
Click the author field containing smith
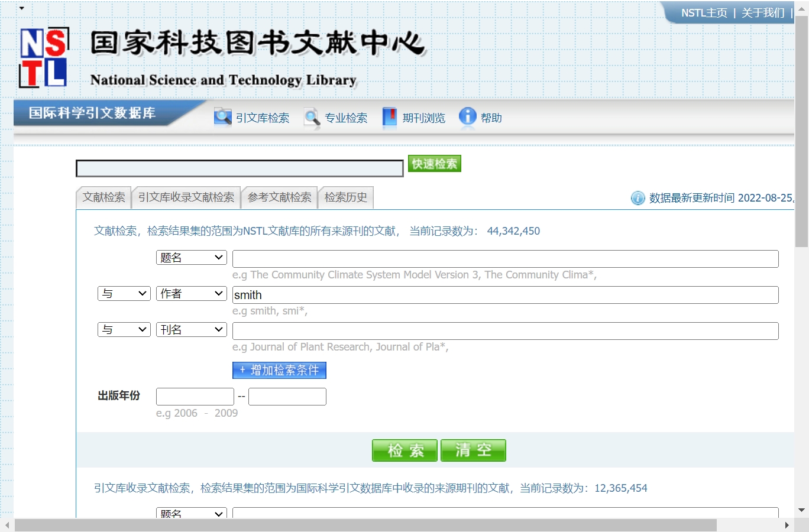tap(506, 295)
